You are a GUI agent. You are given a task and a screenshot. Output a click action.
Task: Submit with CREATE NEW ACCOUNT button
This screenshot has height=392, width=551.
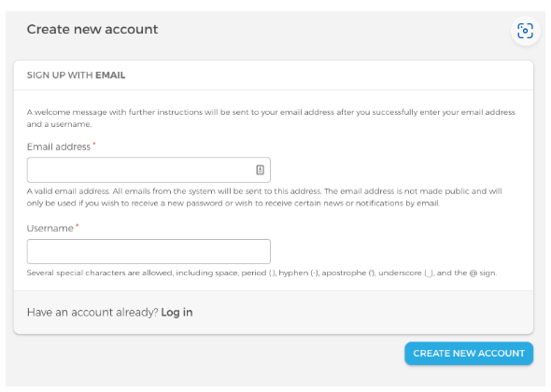[x=469, y=354]
